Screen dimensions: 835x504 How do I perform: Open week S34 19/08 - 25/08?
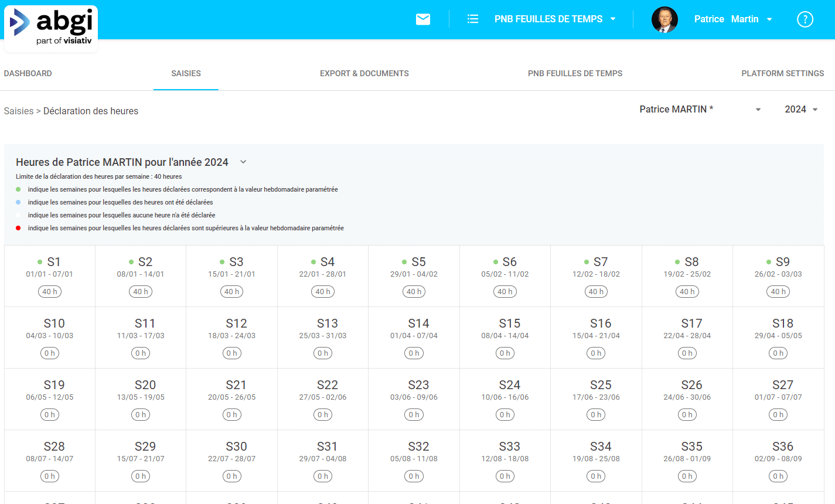pos(596,459)
